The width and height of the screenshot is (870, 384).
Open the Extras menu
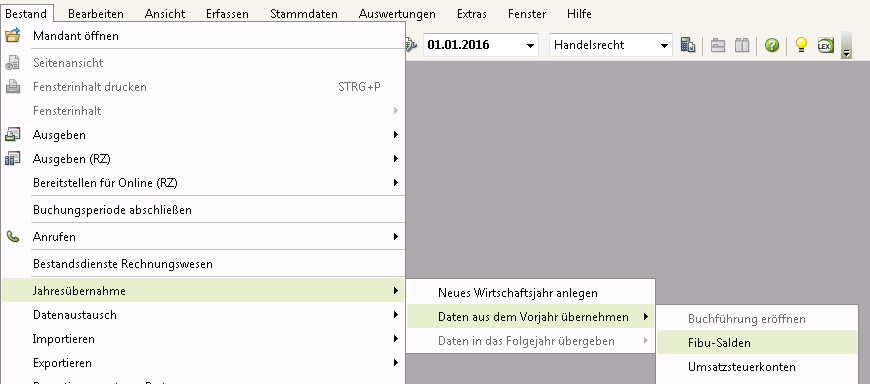[472, 14]
